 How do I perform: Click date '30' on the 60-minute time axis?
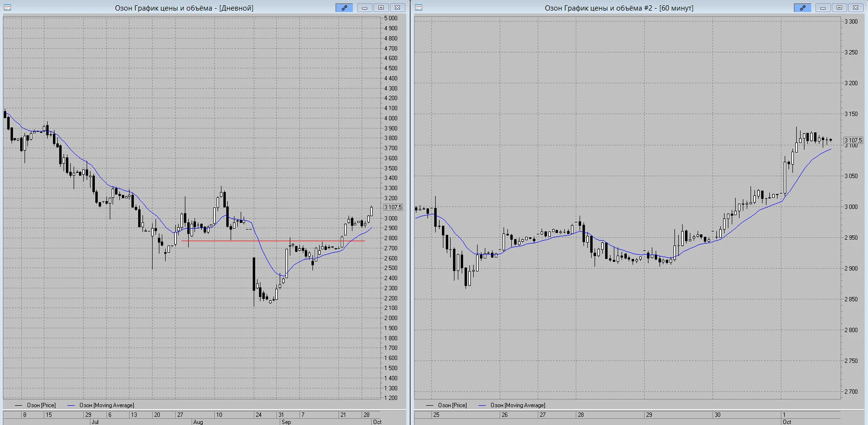[717, 414]
